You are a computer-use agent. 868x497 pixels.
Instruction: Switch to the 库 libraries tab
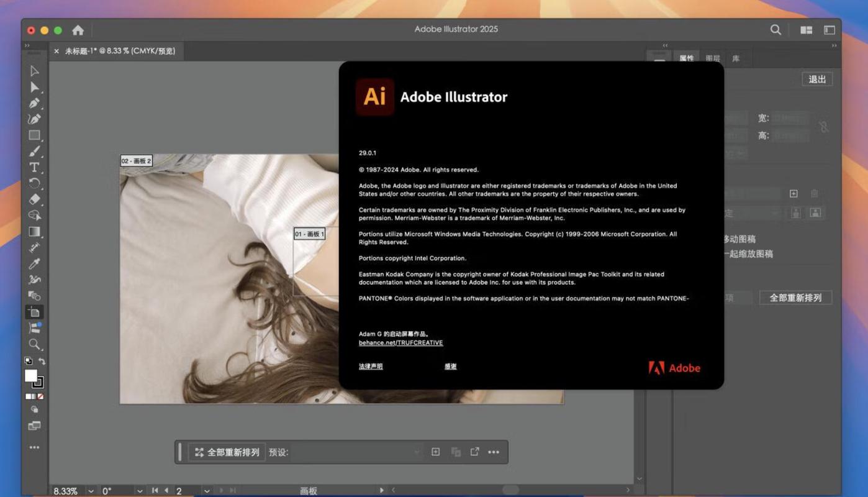pyautogui.click(x=736, y=58)
